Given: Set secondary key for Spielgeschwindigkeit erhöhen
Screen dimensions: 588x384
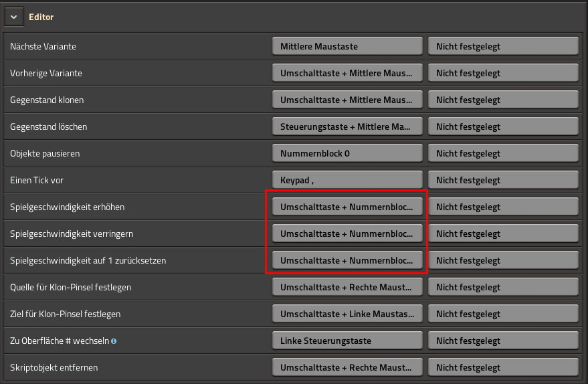Looking at the screenshot, I should 503,207.
